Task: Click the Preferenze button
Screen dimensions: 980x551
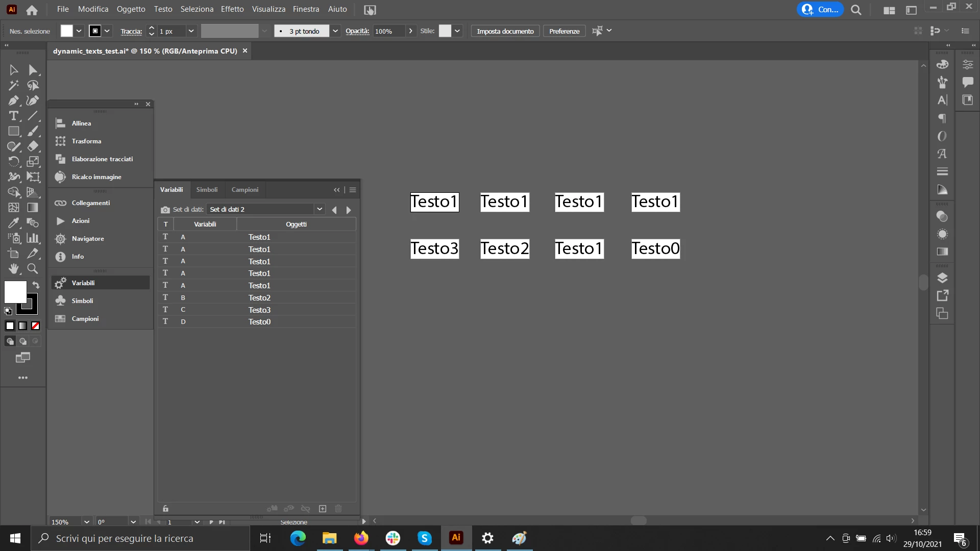Action: 564,31
